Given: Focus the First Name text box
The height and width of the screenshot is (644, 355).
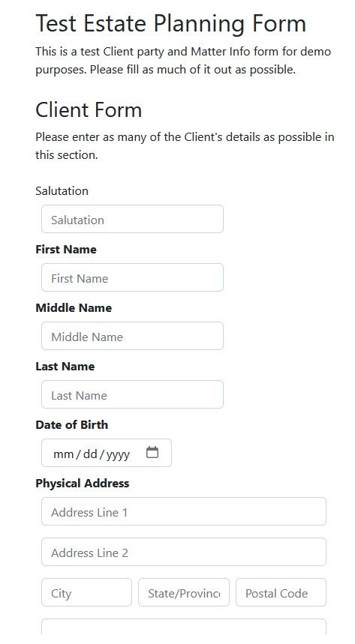Looking at the screenshot, I should pos(132,277).
